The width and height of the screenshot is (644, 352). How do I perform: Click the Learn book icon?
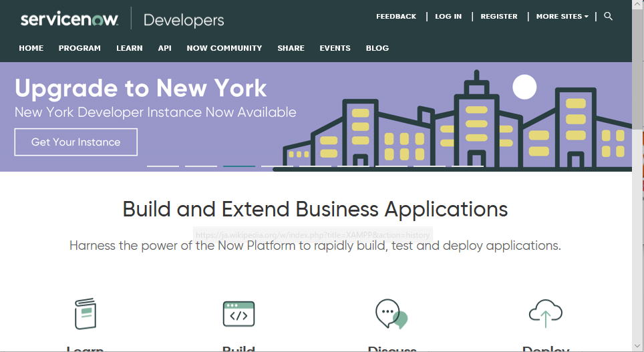(x=86, y=314)
